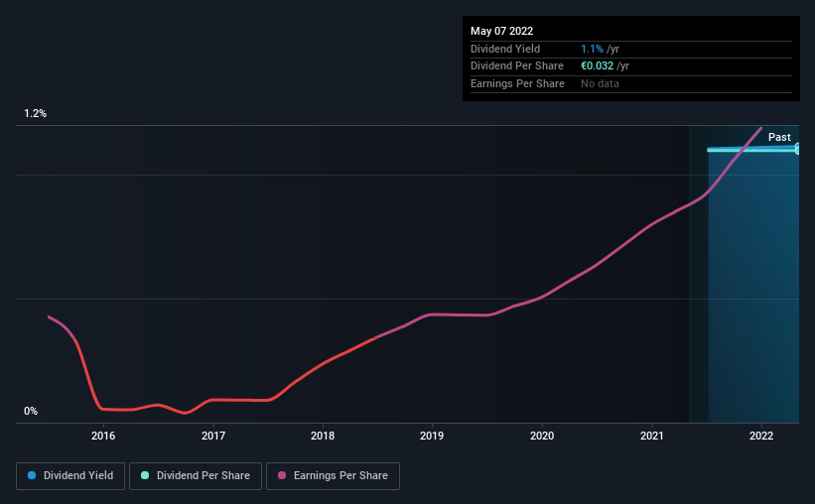This screenshot has height=504, width=815.
Task: Select the 2016 x-axis label
Action: coord(103,436)
